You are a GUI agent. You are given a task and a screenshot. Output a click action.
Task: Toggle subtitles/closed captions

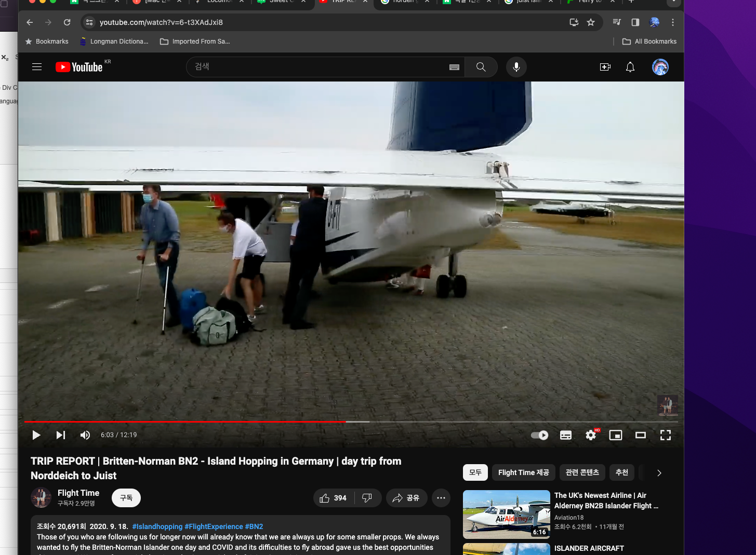click(566, 435)
